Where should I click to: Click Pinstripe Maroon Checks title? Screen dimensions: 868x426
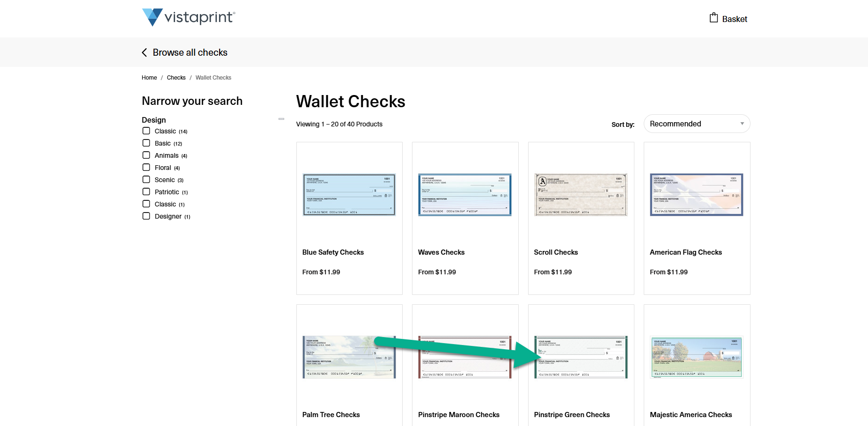[x=459, y=415]
